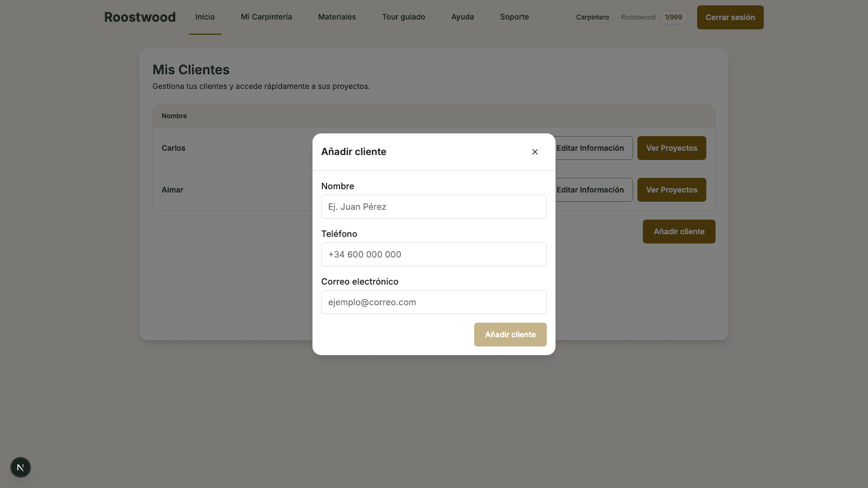Click the Nombre input field
Screen dimensions: 868x488
click(434, 207)
